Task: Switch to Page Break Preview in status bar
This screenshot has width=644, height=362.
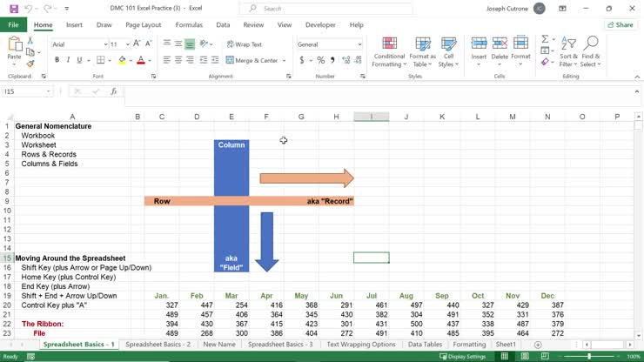Action: coord(545,356)
